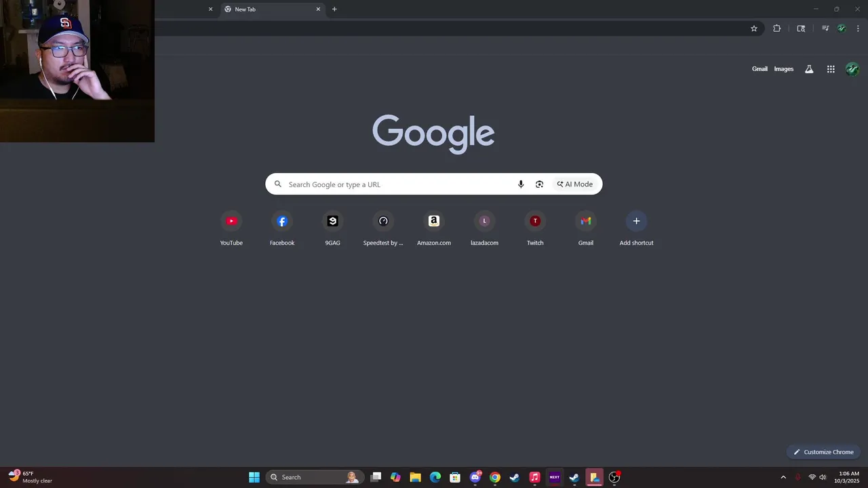The height and width of the screenshot is (488, 868).
Task: Click the Add shortcut plus tile
Action: tap(636, 228)
